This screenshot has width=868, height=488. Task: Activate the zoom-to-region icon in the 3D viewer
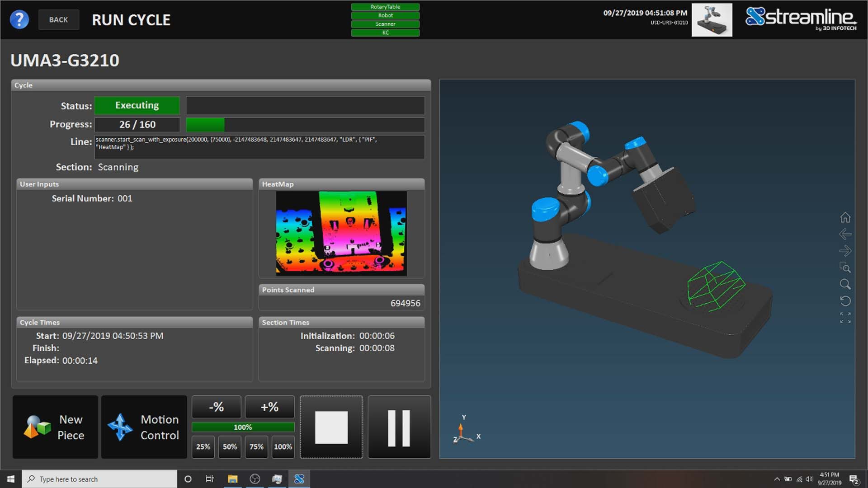(x=845, y=268)
